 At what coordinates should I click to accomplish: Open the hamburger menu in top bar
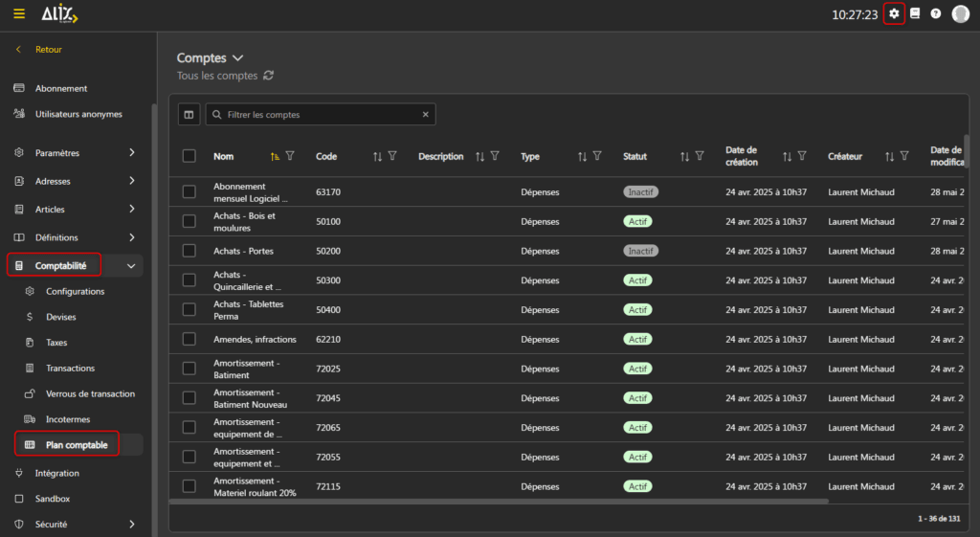pos(19,14)
